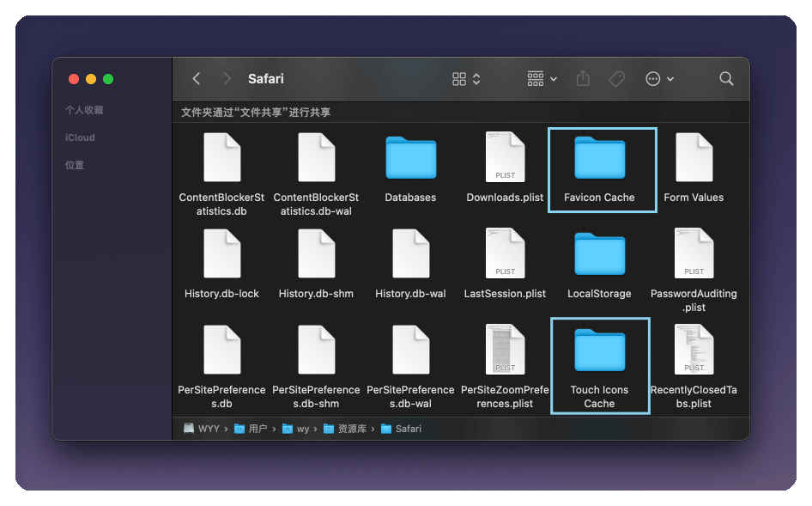
Task: Select History.db-shm file icon
Action: [x=316, y=253]
